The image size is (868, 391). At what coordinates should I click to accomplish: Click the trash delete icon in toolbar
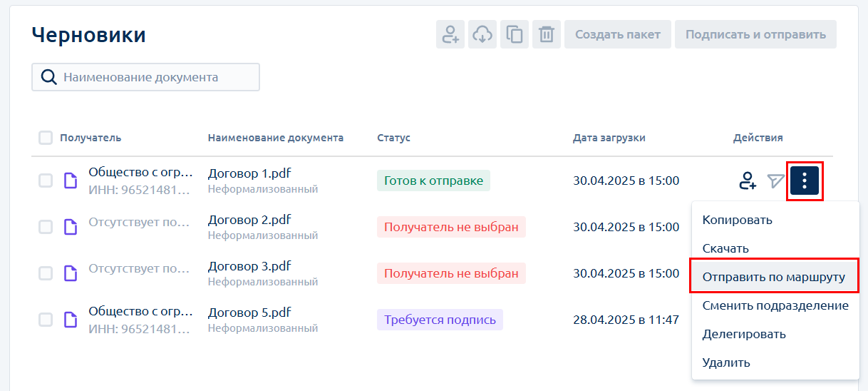click(x=547, y=34)
